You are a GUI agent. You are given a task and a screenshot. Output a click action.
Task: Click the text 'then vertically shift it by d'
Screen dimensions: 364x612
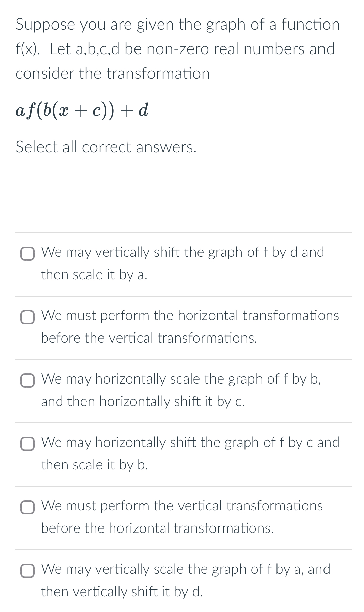122,592
